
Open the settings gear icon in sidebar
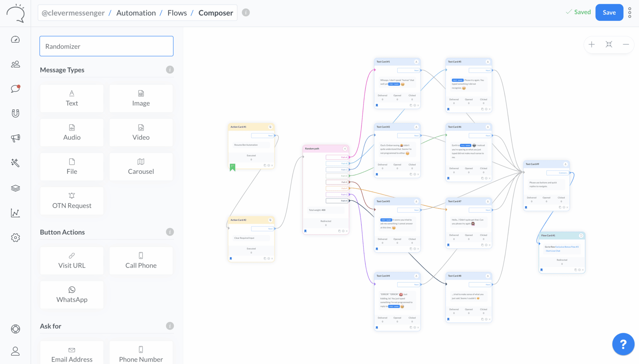coord(15,238)
